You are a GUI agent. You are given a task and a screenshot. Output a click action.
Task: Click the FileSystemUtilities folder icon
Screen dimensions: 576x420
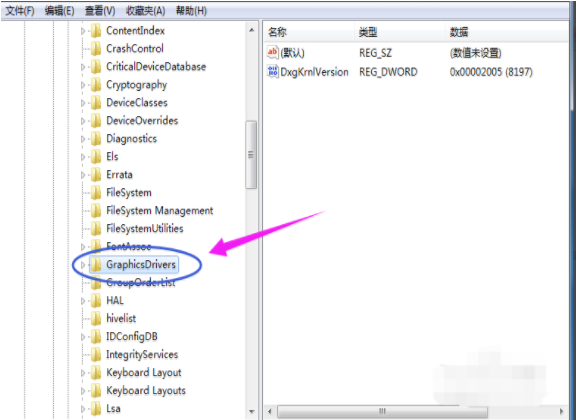point(96,229)
